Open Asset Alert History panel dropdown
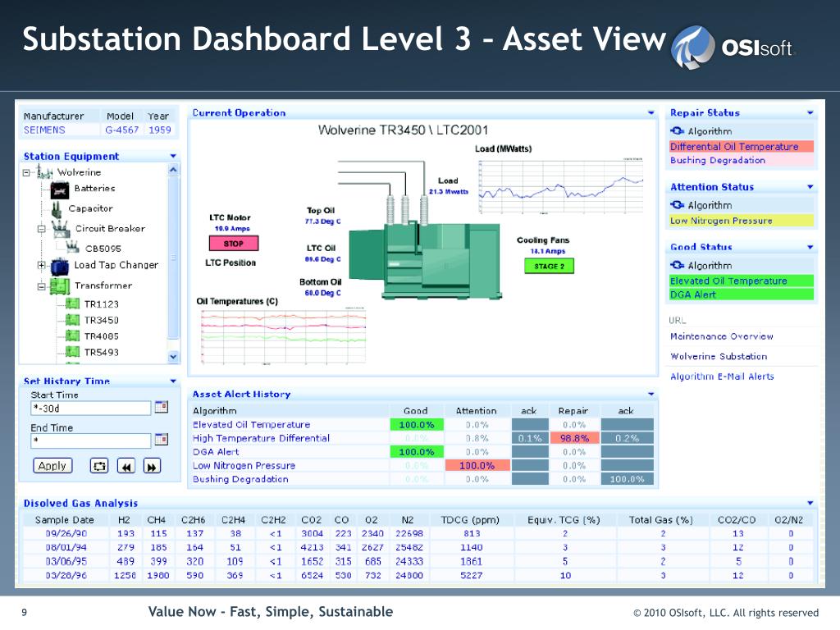This screenshot has height=630, width=840. click(x=651, y=394)
